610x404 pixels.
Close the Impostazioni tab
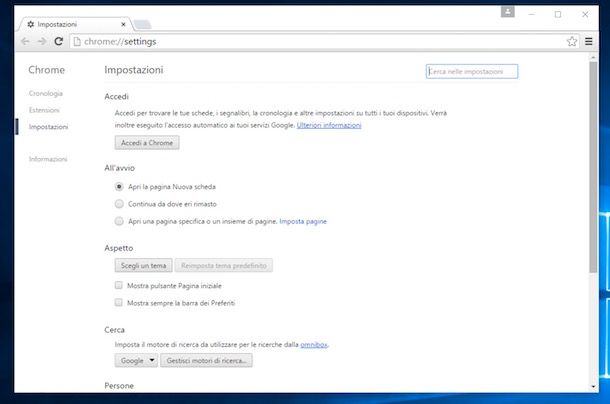[x=122, y=21]
